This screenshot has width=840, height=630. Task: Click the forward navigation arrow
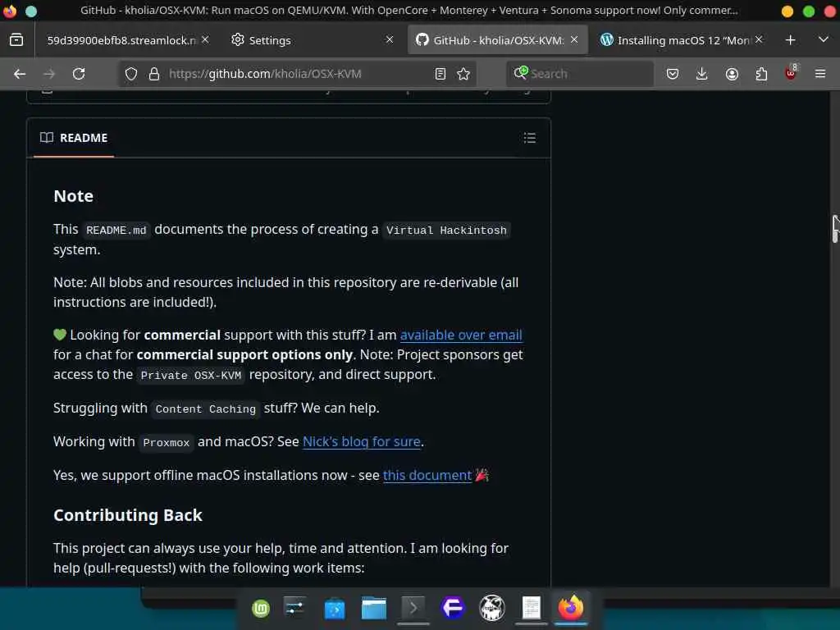(x=49, y=74)
